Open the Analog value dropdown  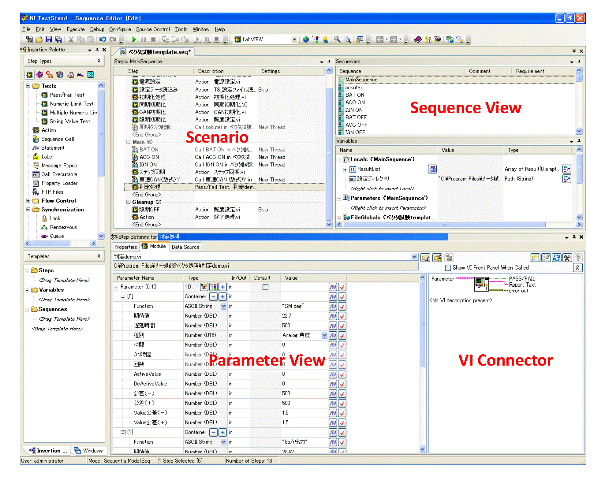tap(324, 336)
